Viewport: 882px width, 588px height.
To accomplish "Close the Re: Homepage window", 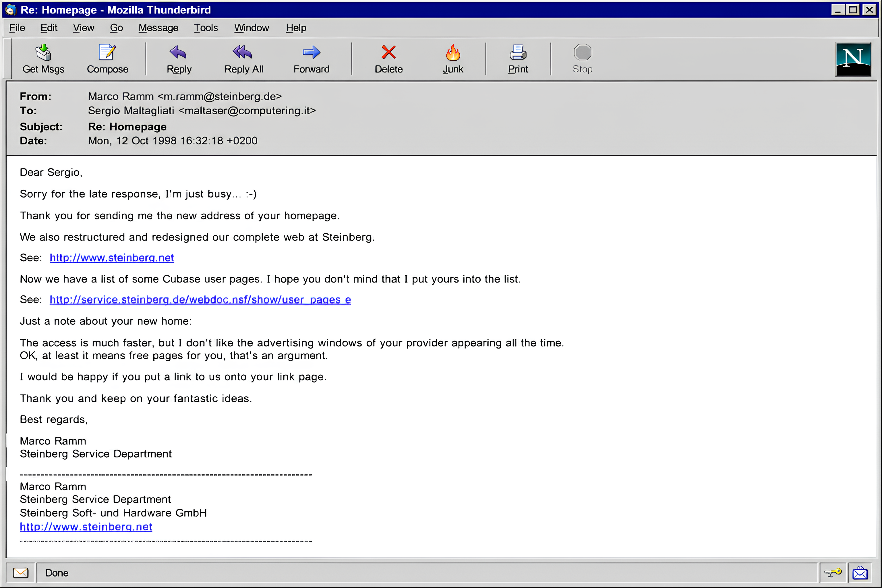I will point(869,10).
